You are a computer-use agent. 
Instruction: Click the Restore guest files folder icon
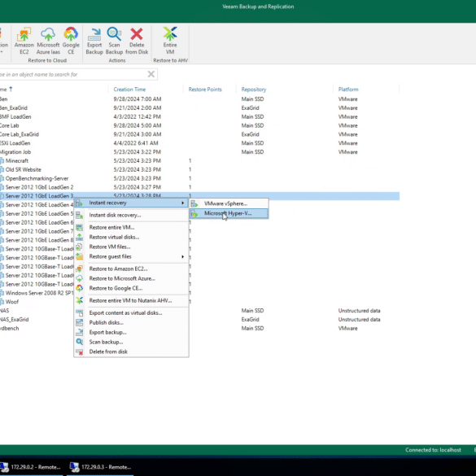point(79,257)
